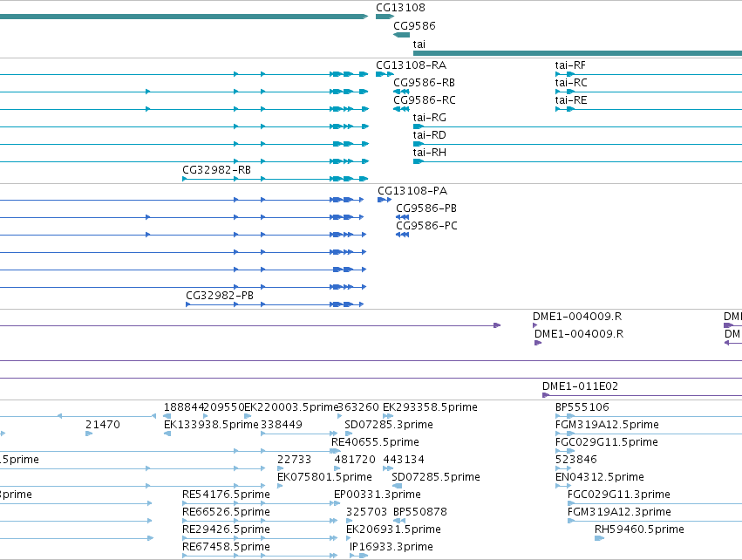Select EST 21470

point(102,425)
